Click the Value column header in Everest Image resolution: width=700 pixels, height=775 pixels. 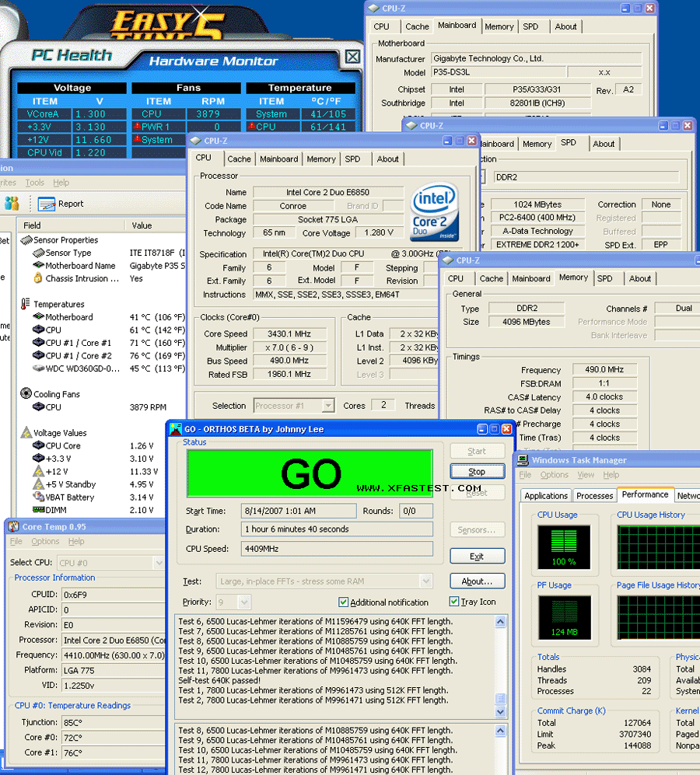[x=156, y=225]
